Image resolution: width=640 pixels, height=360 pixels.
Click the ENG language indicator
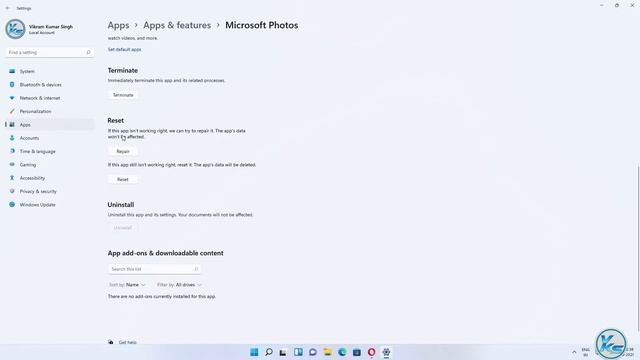[586, 352]
